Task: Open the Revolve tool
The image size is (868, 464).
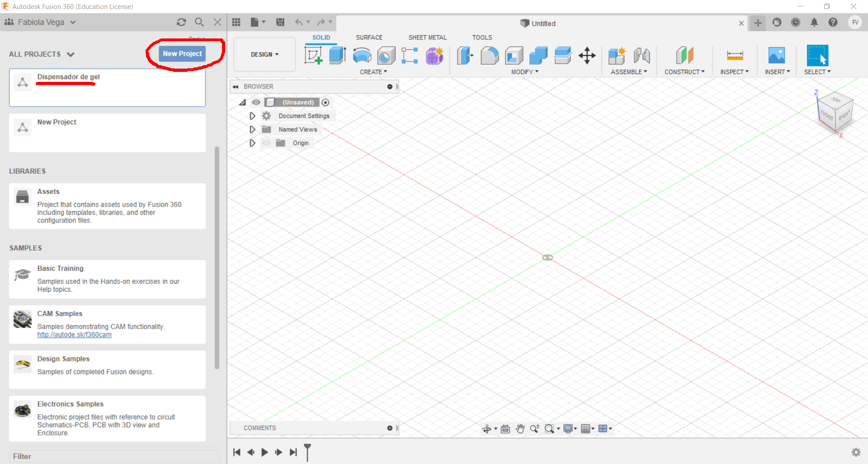Action: tap(362, 55)
